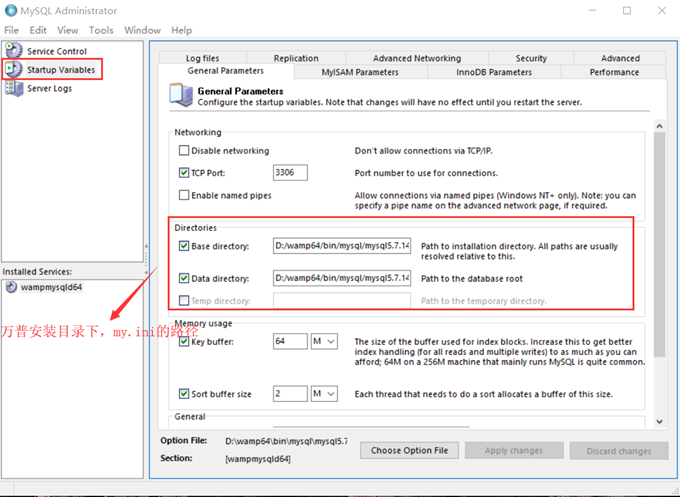Open the Service Control icon
Viewport: 680px width, 497px height.
[14, 50]
